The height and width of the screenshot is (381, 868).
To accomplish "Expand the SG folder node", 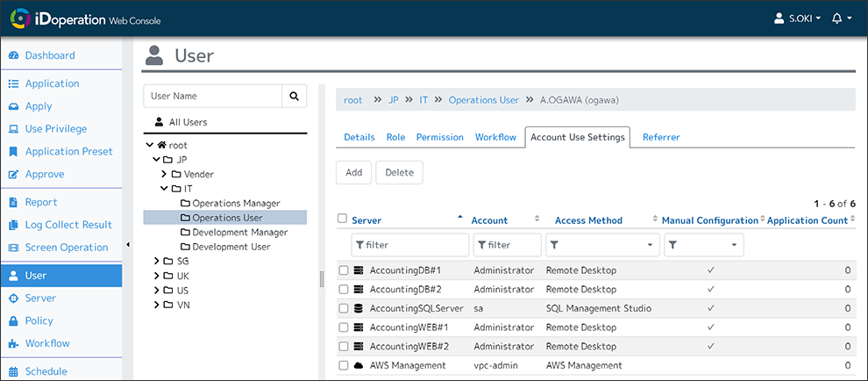I will pyautogui.click(x=157, y=262).
